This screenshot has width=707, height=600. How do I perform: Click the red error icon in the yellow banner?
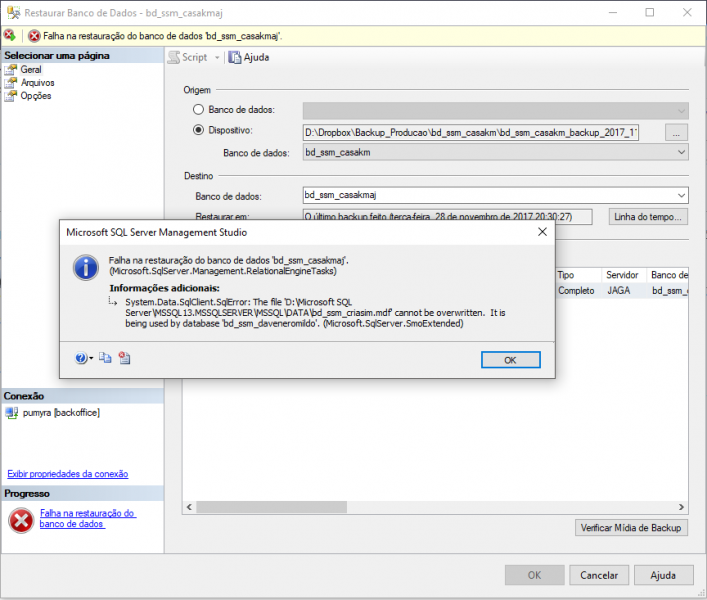click(x=34, y=35)
